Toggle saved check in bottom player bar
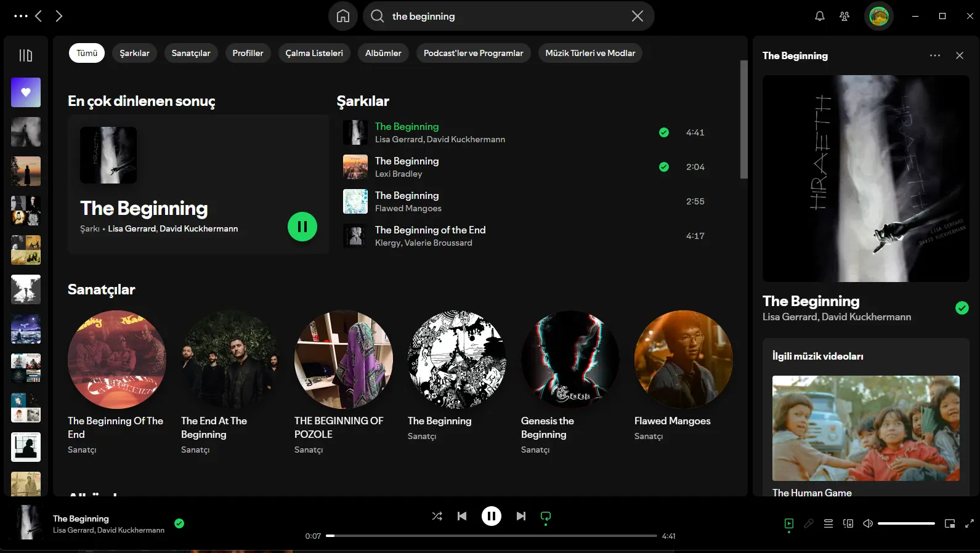Viewport: 980px width, 553px height. click(x=179, y=523)
